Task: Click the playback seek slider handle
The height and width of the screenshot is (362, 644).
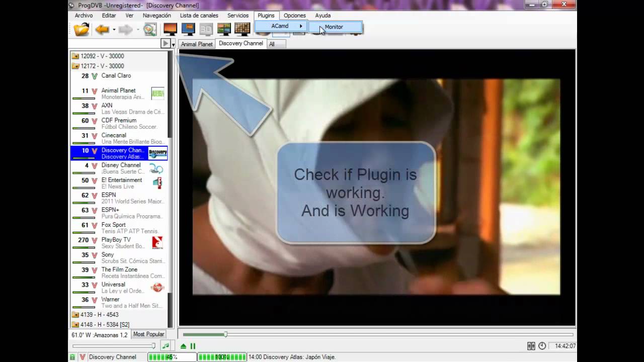Action: coord(225,334)
